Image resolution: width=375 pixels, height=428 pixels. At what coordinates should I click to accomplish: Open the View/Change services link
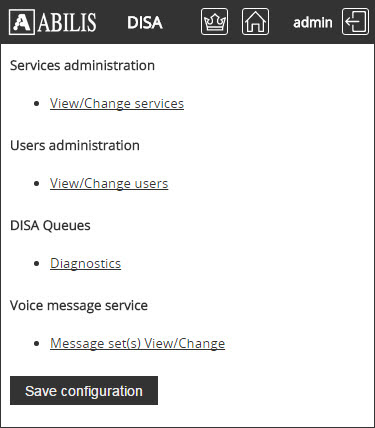point(117,103)
